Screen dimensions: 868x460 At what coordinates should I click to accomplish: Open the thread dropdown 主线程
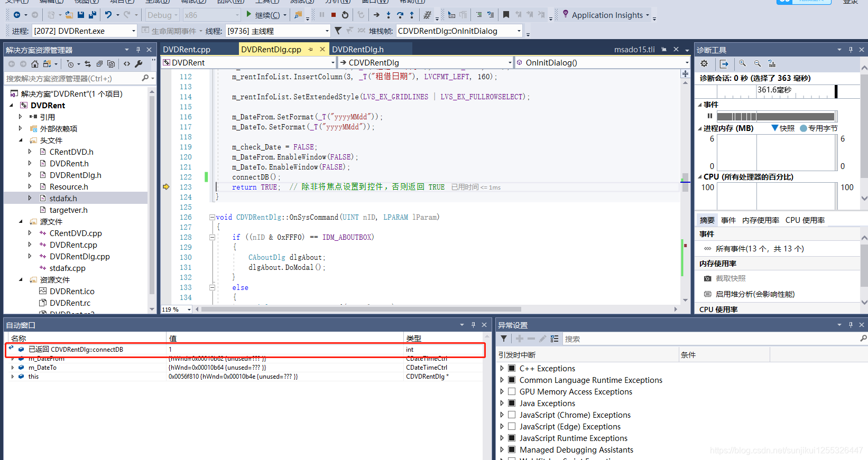click(x=278, y=31)
